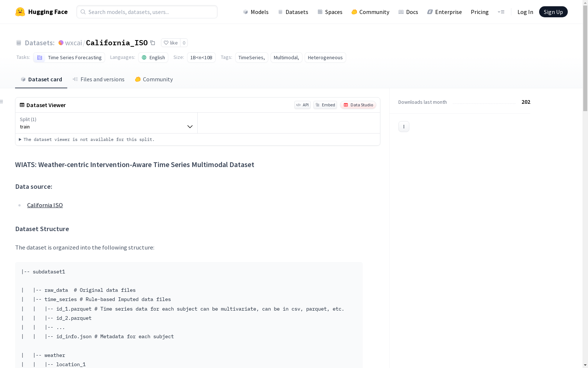
Task: Click the API button in Dataset Viewer
Action: (x=302, y=105)
